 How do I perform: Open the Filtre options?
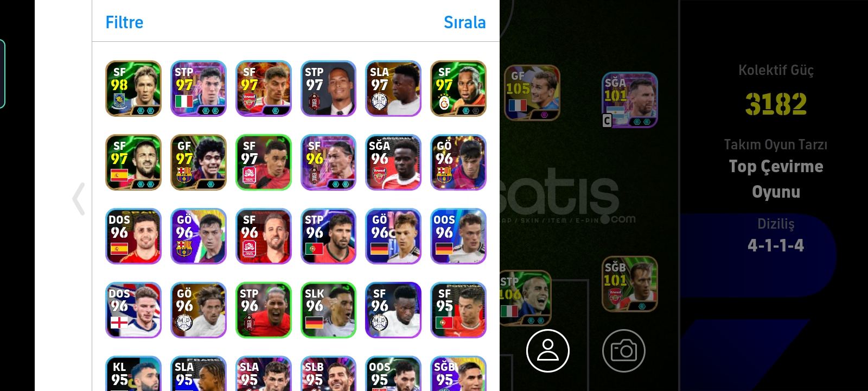point(124,22)
